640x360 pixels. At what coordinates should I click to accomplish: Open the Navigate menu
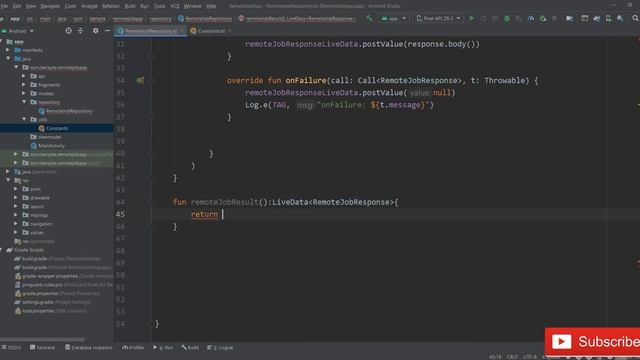tap(50, 6)
